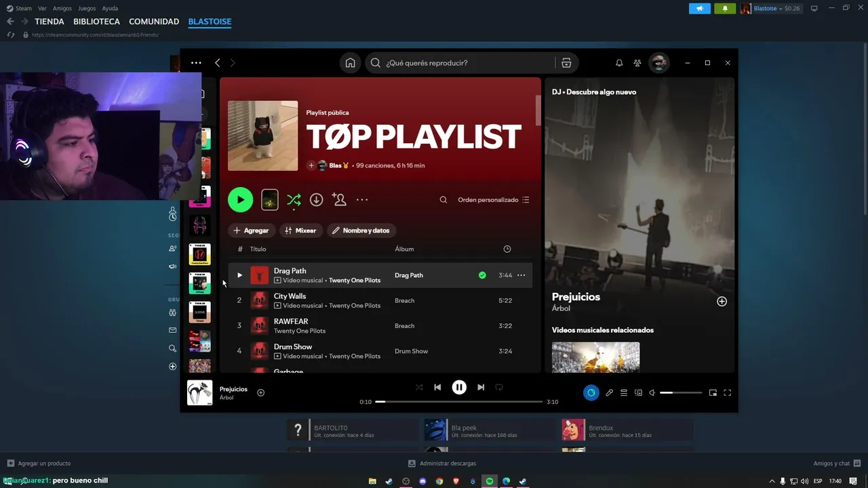Click the Nombre y datos button
Viewport: 868px width, 488px height.
pyautogui.click(x=361, y=230)
